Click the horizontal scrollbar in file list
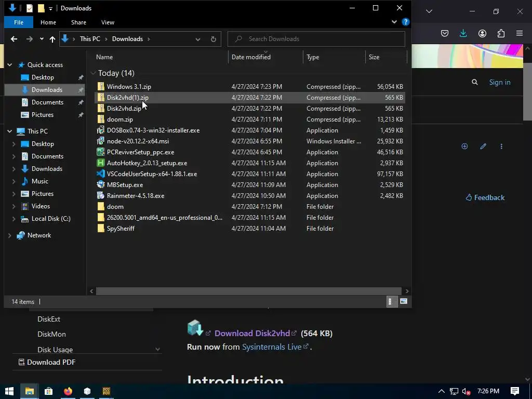Screen dimensions: 532x399 (249, 291)
